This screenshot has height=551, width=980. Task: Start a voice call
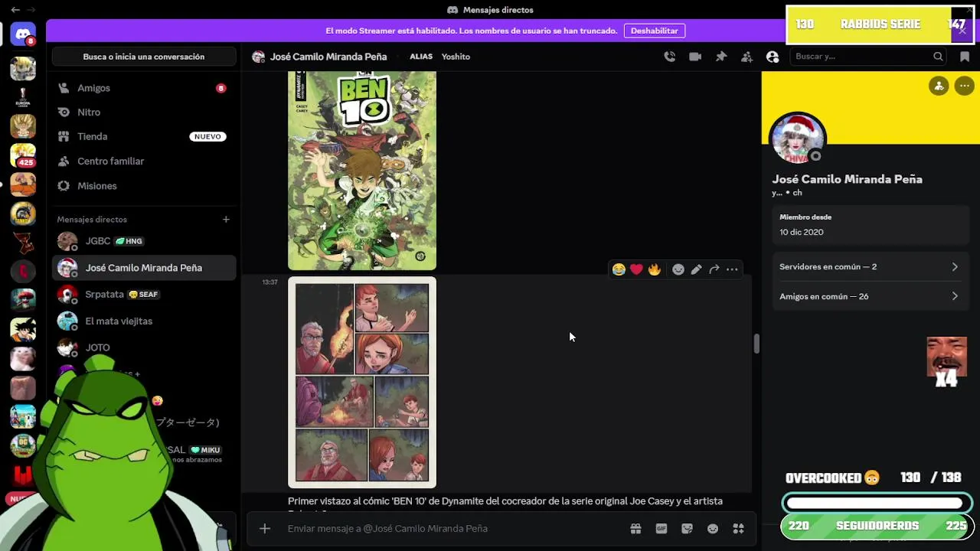tap(670, 57)
